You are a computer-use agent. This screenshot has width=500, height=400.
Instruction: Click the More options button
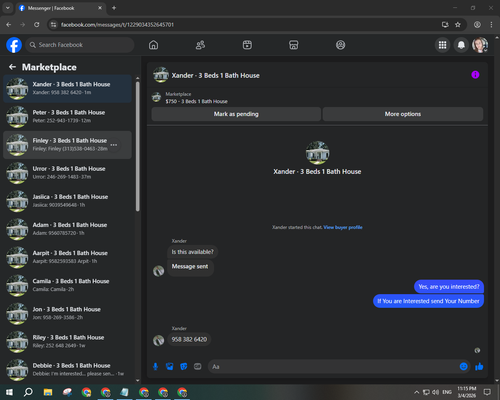403,114
